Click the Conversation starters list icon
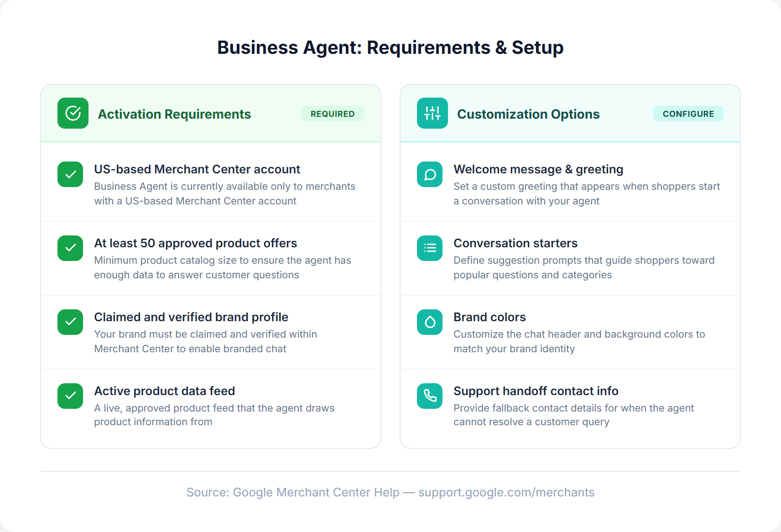This screenshot has height=532, width=781. tap(429, 248)
